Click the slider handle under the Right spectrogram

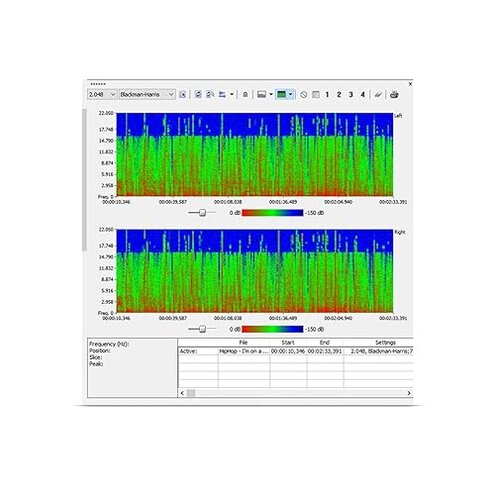point(202,329)
